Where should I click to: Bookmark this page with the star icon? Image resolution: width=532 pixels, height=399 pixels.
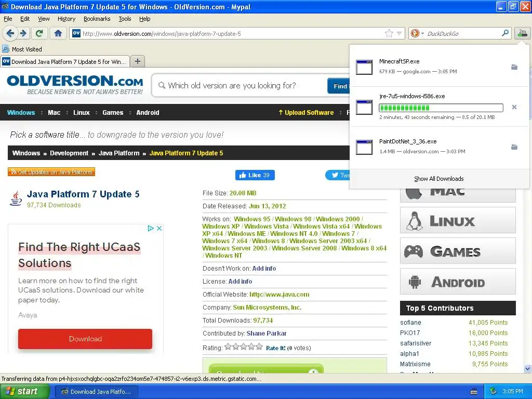389,33
